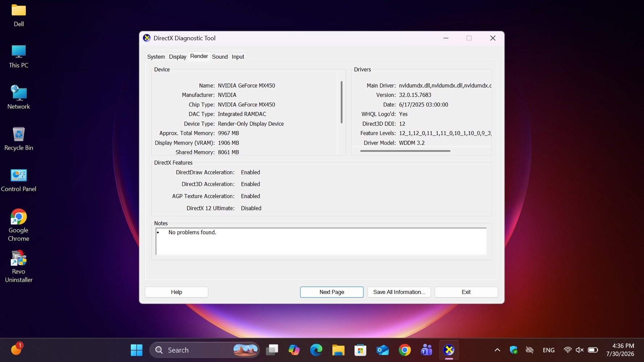Switch to the Sound tab
644x362 pixels.
(x=220, y=57)
